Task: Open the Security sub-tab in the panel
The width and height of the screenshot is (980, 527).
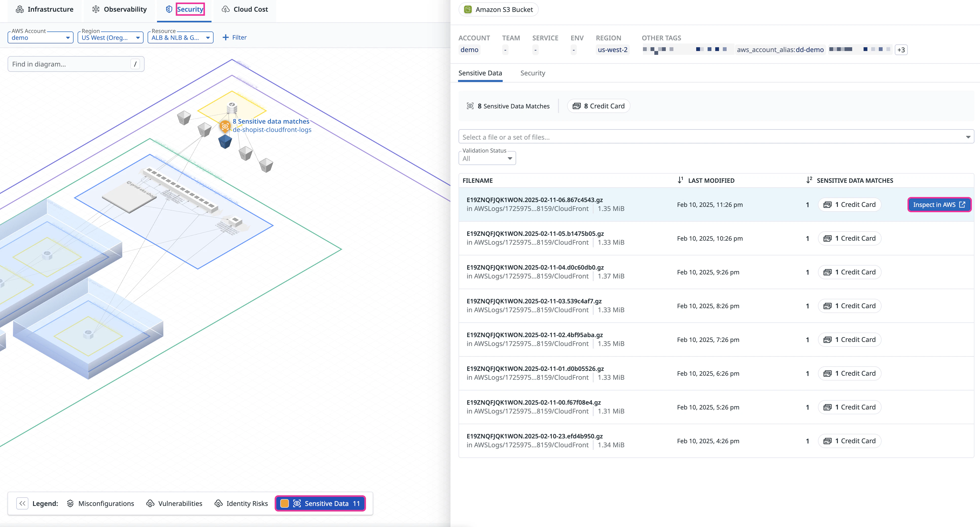Action: (533, 73)
